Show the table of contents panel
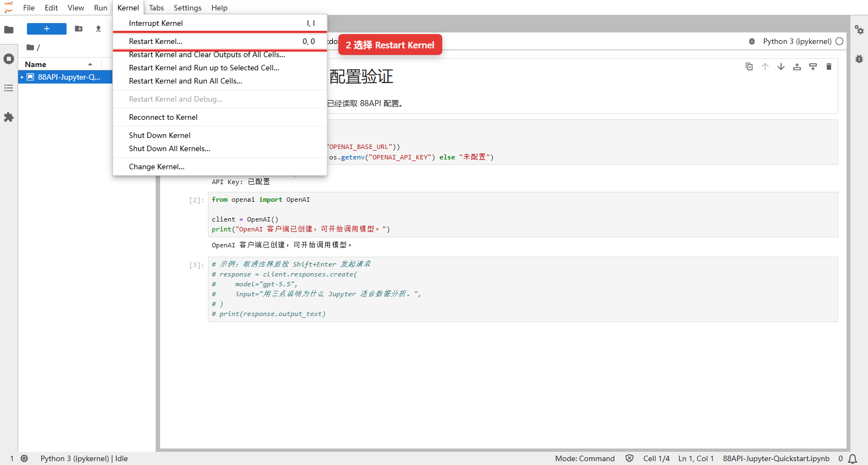This screenshot has height=465, width=868. [9, 88]
